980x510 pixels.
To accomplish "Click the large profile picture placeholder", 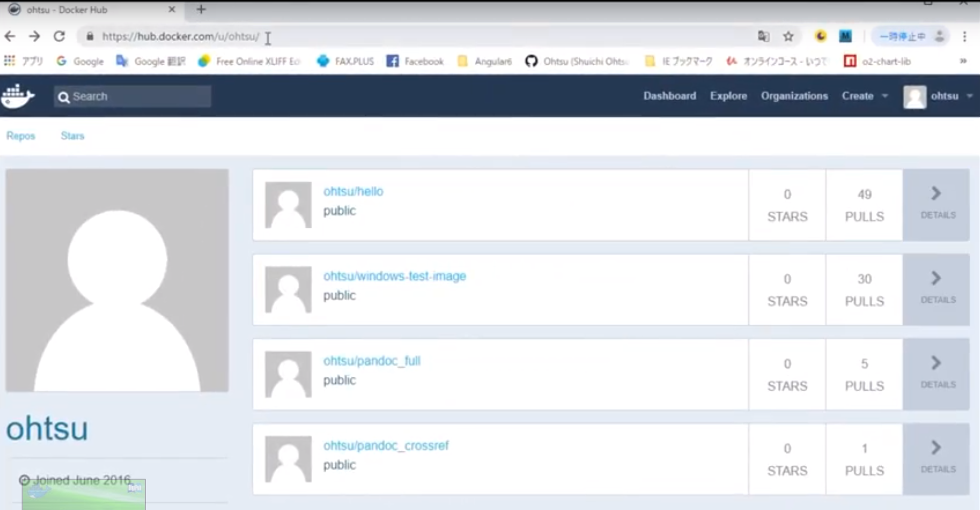I will pyautogui.click(x=117, y=280).
